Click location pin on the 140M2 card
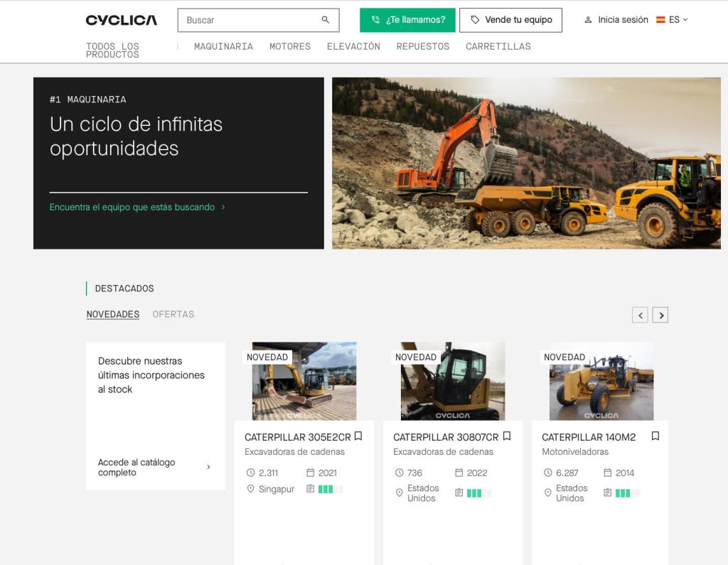Screen dimensions: 728x565 click(548, 493)
